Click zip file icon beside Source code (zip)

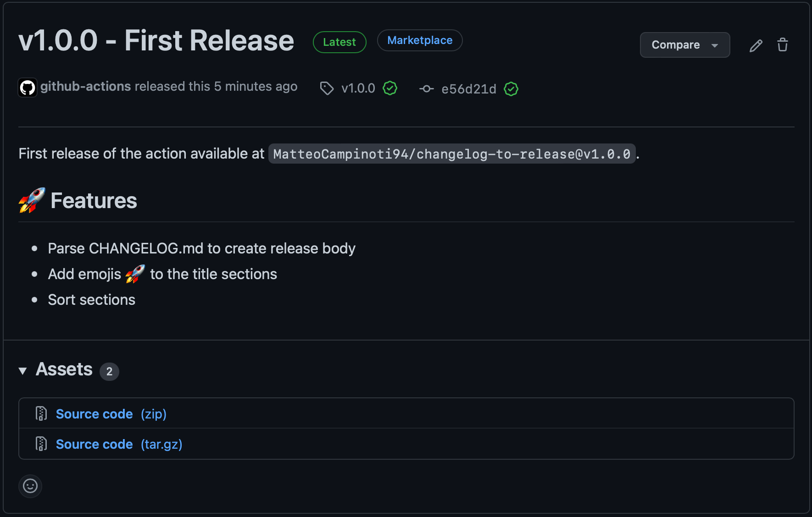[41, 413]
